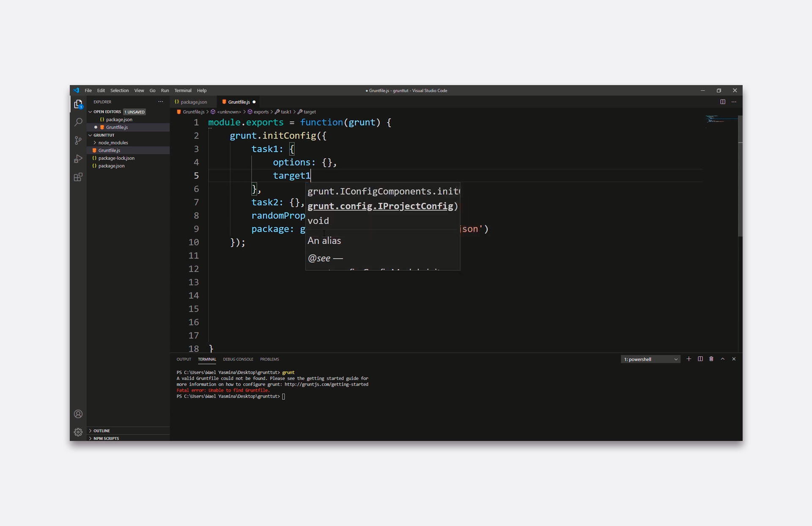The width and height of the screenshot is (812, 526).
Task: Click the exports breadcrumb segment
Action: [x=261, y=112]
